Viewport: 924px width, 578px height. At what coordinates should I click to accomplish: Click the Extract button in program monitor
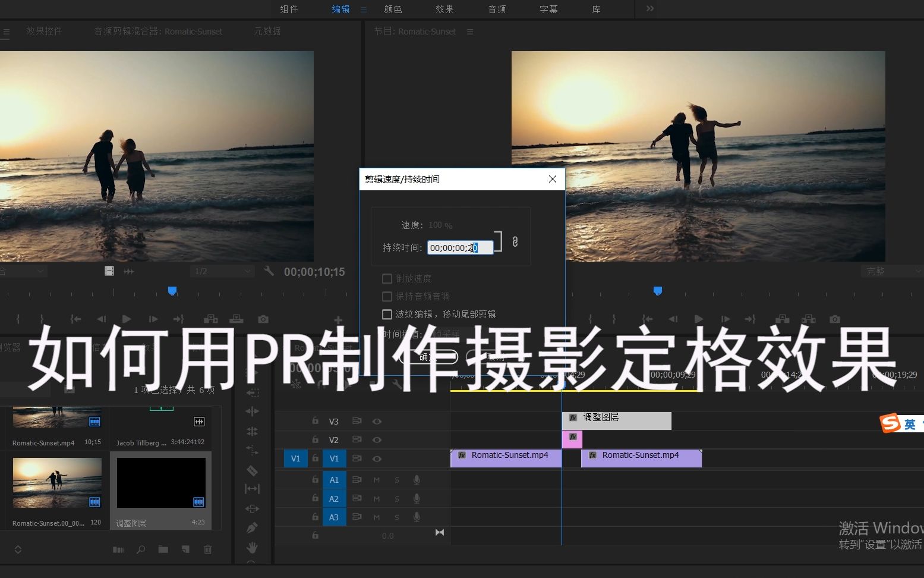click(x=808, y=319)
